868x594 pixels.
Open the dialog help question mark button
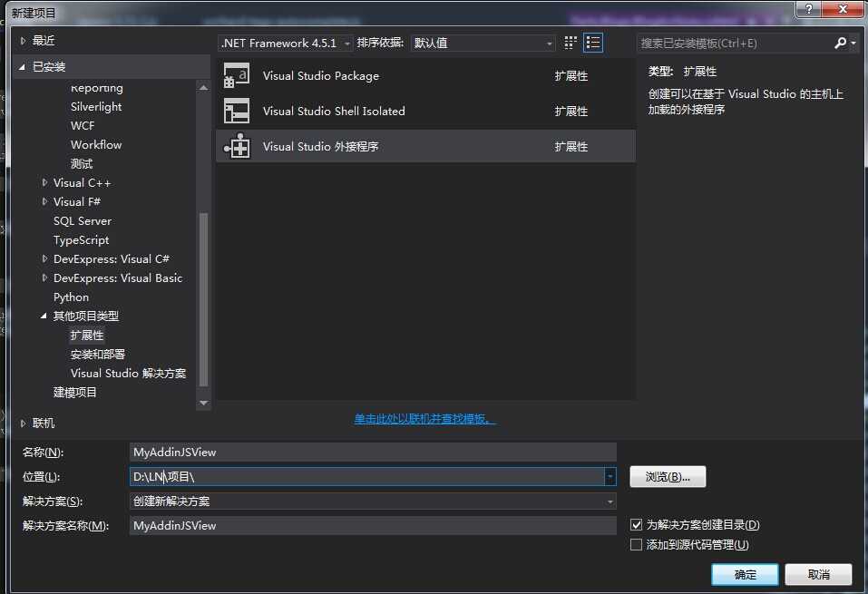[x=809, y=9]
